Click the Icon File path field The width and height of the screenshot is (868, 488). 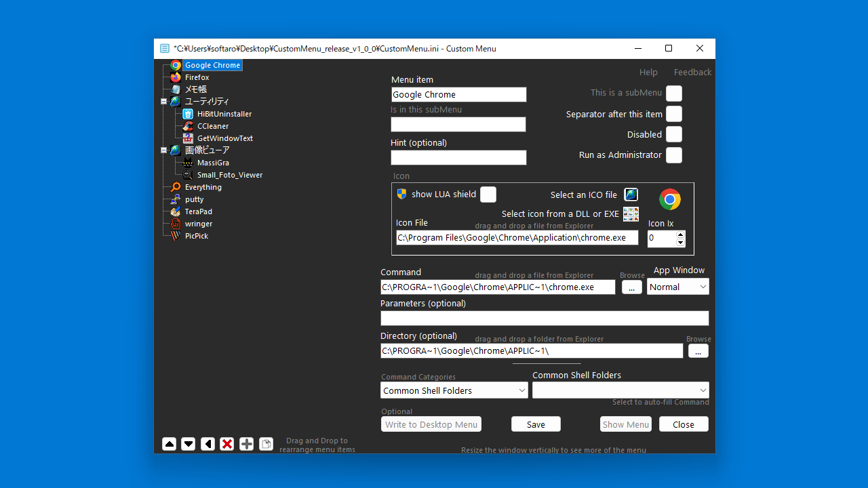tap(517, 238)
